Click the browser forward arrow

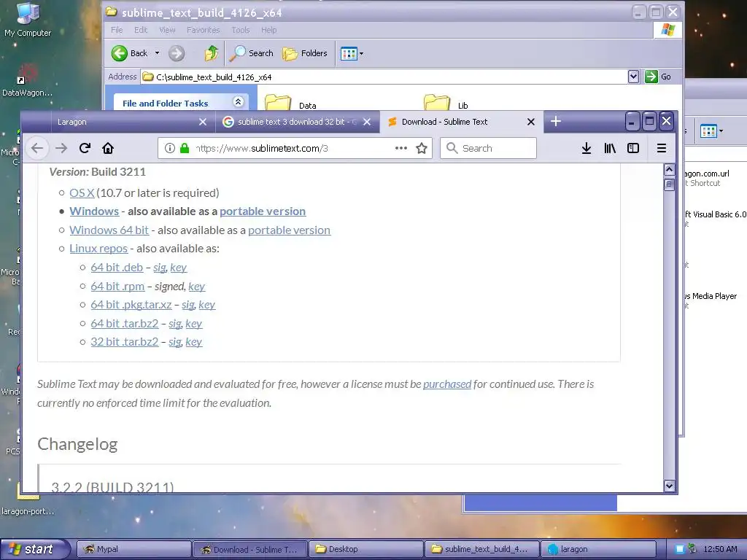tap(61, 148)
